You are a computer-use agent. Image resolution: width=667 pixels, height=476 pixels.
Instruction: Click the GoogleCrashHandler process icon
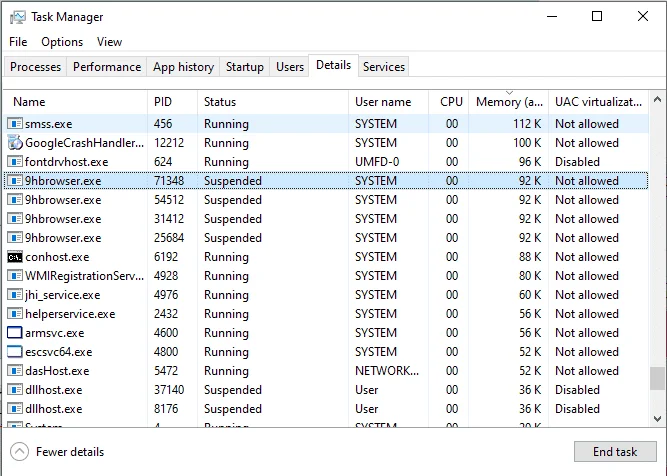[15, 143]
